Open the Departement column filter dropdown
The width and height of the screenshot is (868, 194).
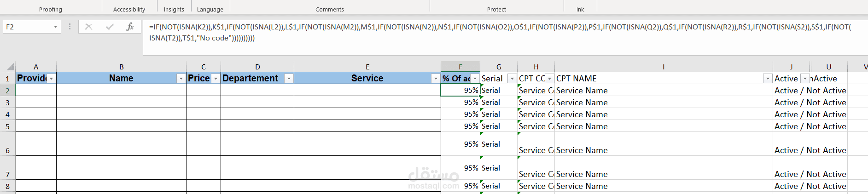(x=289, y=79)
